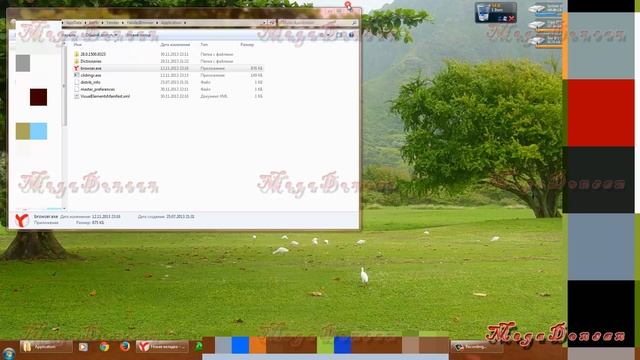The width and height of the screenshot is (640, 360).
Task: Expand the arrow after Application in breadcrumb
Action: [x=185, y=23]
